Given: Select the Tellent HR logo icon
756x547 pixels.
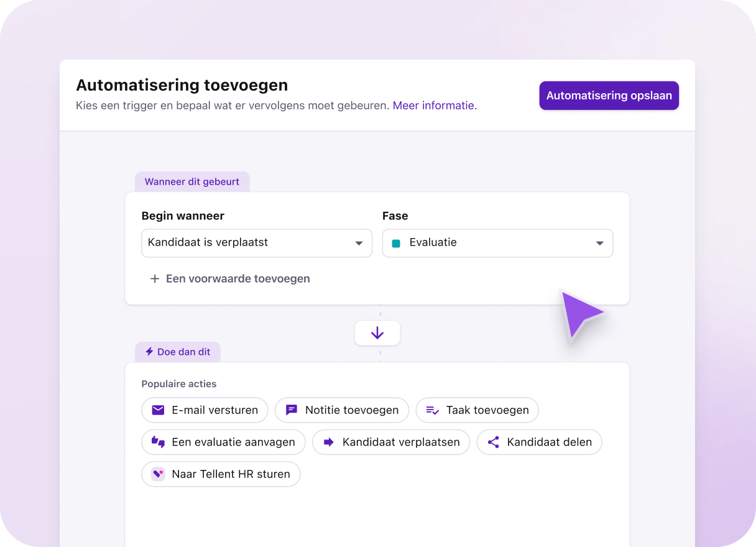Looking at the screenshot, I should point(157,474).
